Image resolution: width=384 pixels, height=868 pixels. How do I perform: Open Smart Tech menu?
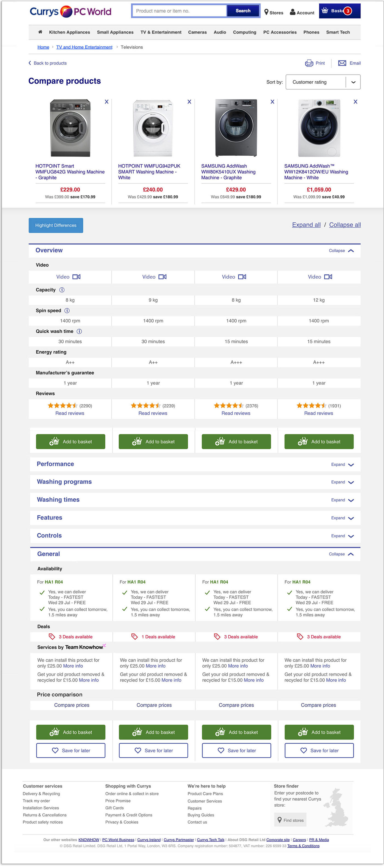338,32
